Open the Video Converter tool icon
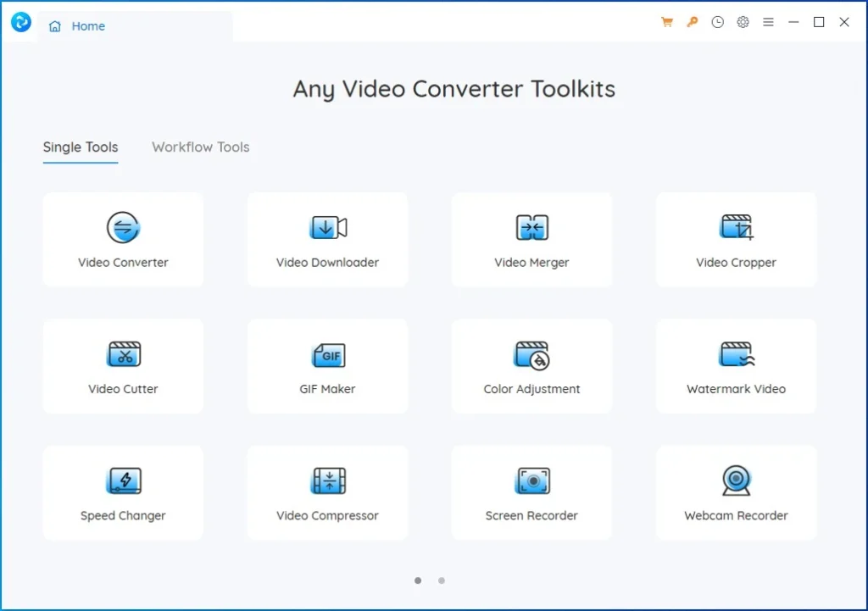 pos(123,227)
